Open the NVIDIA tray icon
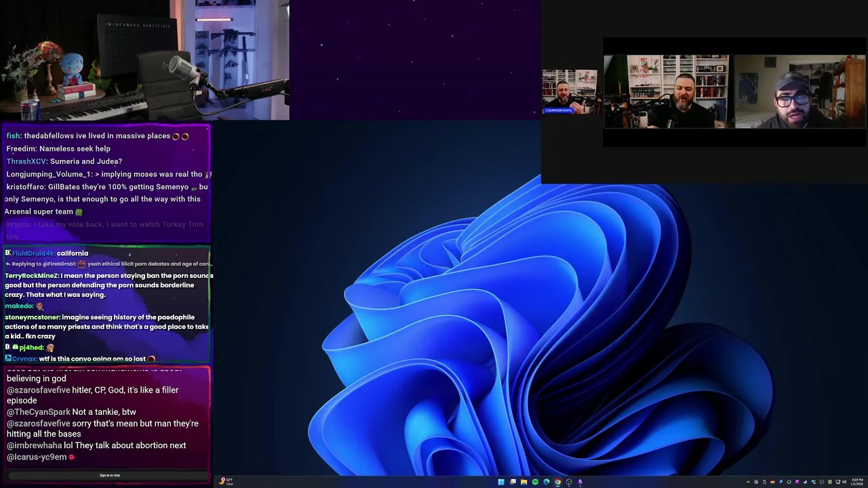This screenshot has height=488, width=868. point(748,482)
